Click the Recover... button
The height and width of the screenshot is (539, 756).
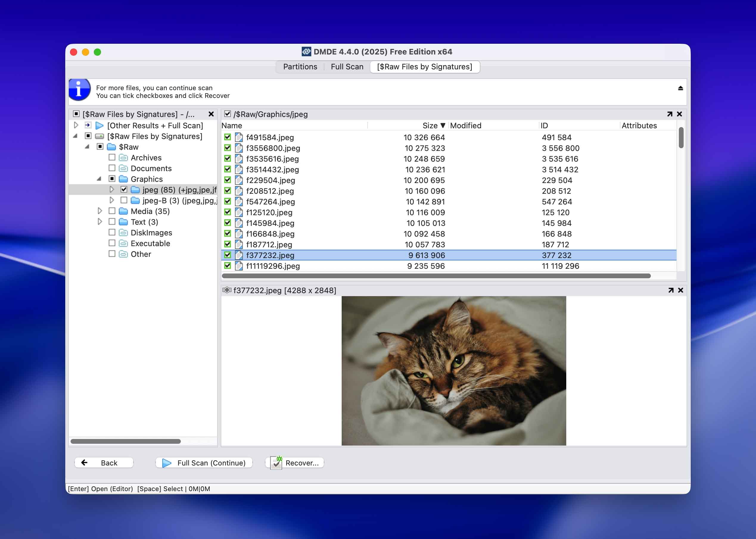tap(294, 463)
